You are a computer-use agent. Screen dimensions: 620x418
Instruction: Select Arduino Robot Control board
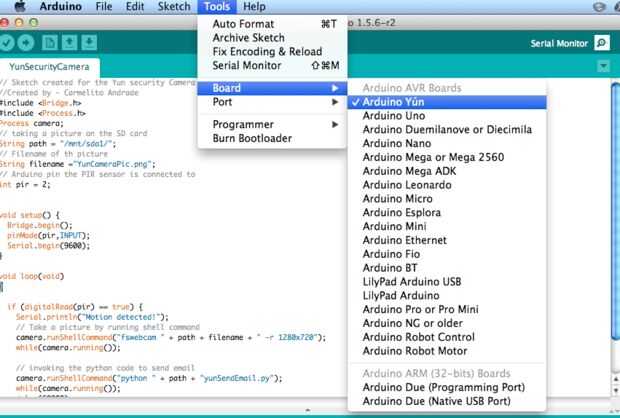point(447,337)
